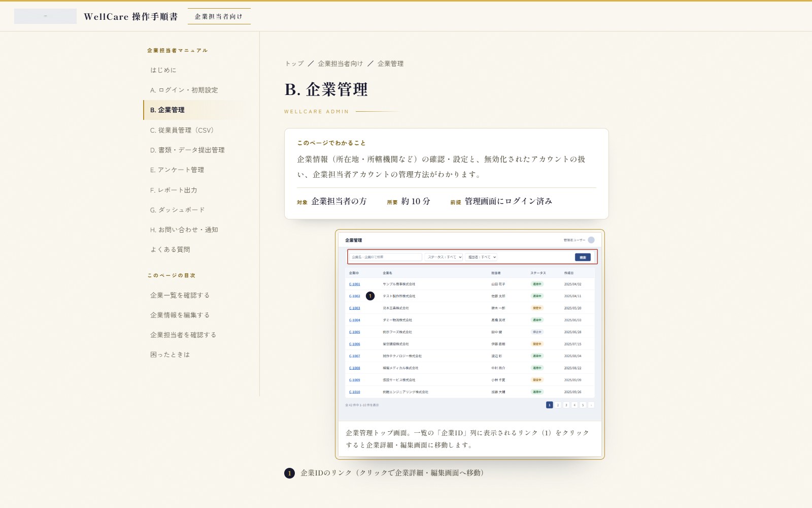Open the ステータス:すべて dropdown
Viewport: 812px width, 508px height.
point(444,257)
